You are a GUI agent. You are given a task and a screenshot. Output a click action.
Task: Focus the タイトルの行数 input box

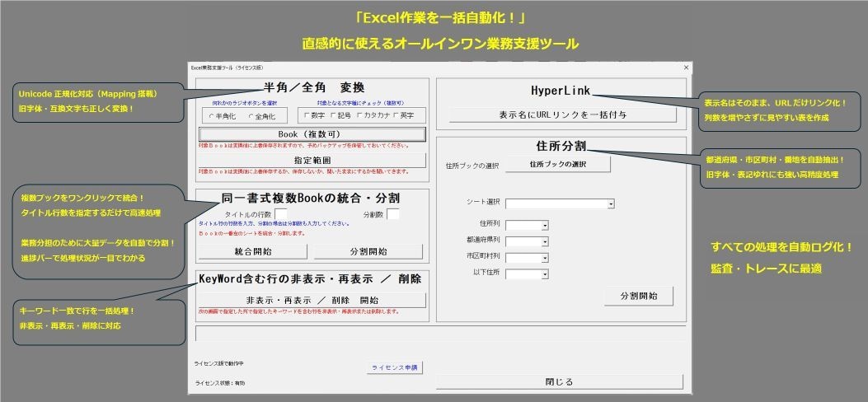click(280, 214)
